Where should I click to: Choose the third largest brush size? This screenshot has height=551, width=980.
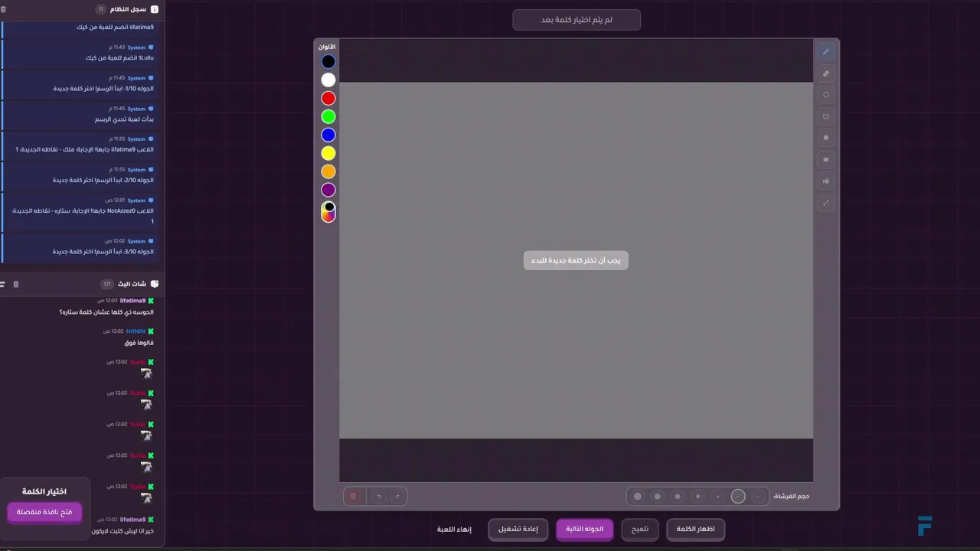(x=677, y=496)
